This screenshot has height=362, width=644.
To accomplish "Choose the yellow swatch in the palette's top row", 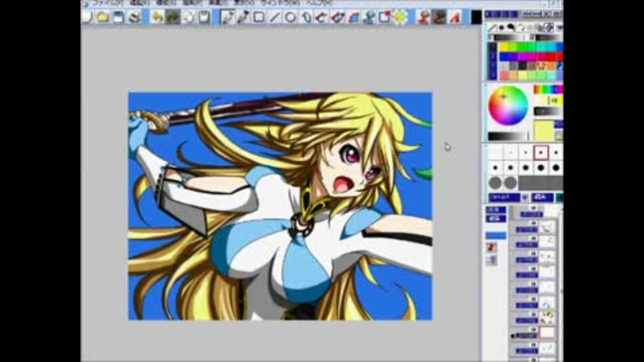I will (x=504, y=47).
